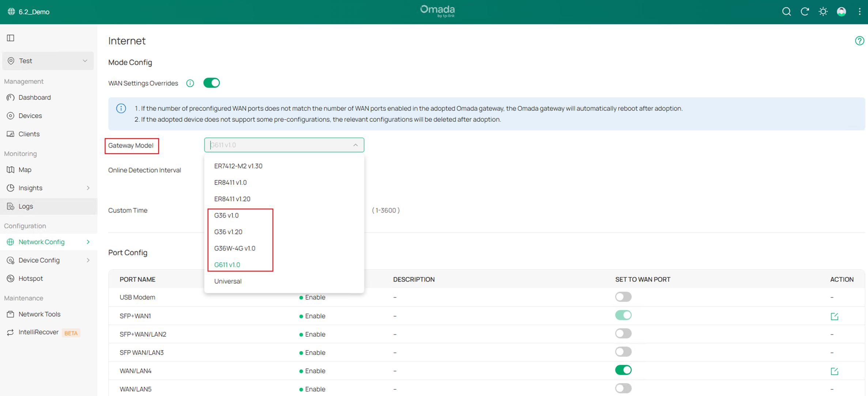
Task: Select G36W-4G v1.0 from the list
Action: click(x=235, y=248)
